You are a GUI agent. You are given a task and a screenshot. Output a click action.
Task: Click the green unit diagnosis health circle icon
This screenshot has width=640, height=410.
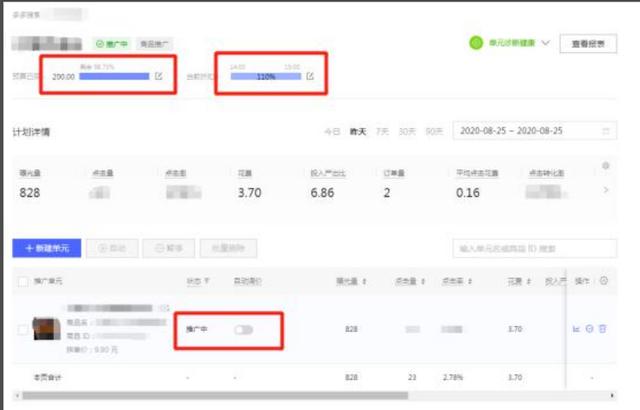[x=476, y=42]
